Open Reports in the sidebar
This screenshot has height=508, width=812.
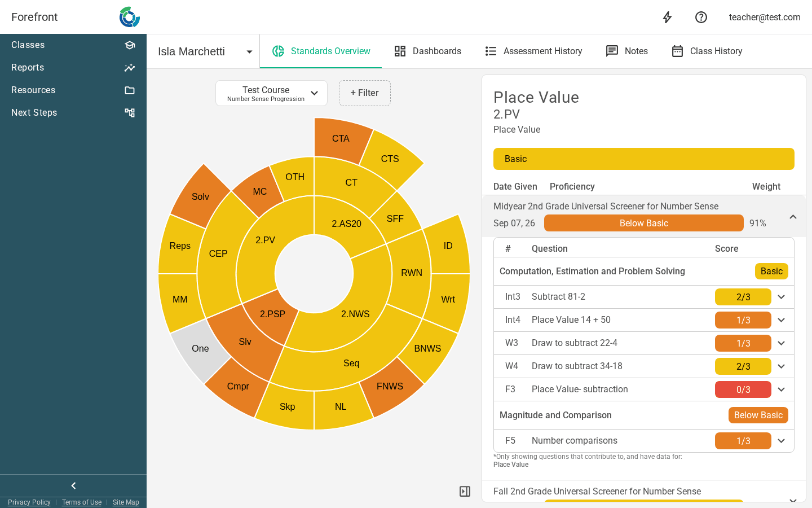pyautogui.click(x=73, y=68)
